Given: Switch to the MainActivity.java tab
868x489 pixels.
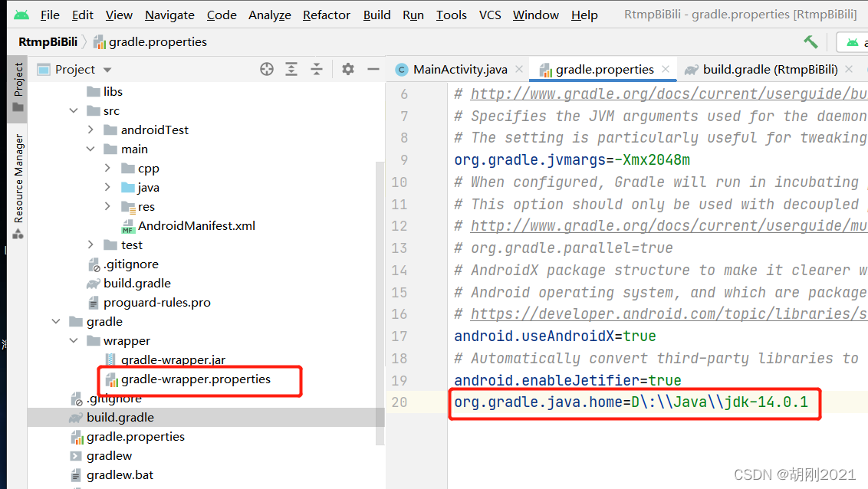Looking at the screenshot, I should [459, 70].
